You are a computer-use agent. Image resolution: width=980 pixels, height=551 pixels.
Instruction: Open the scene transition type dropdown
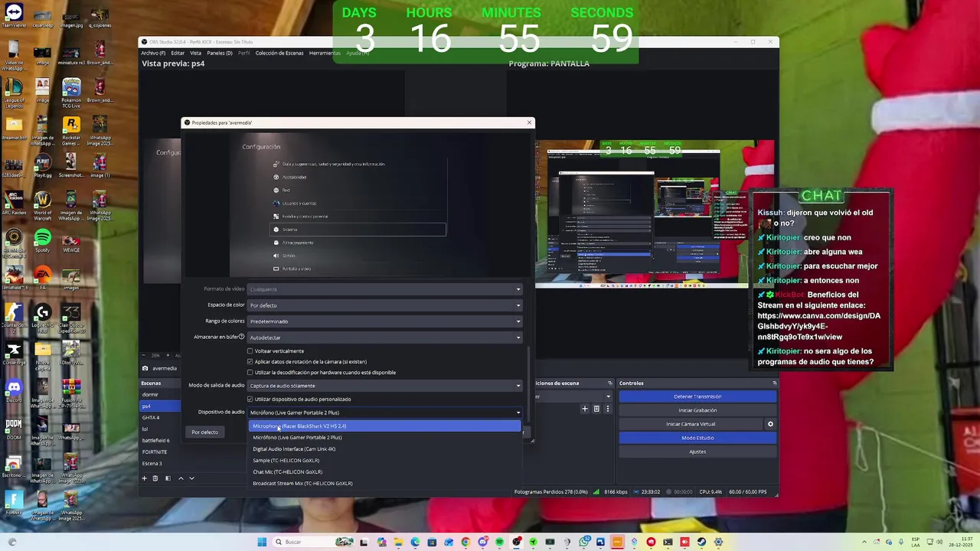click(574, 396)
